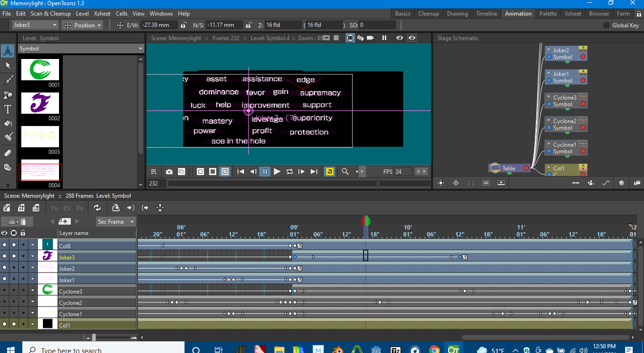Screen dimensions: 644x353
Task: Toggle the Global Key checkbox
Action: [606, 25]
